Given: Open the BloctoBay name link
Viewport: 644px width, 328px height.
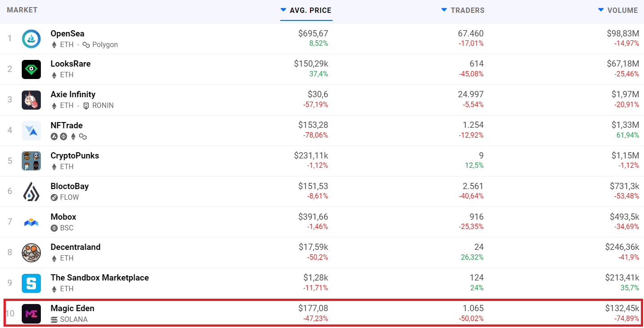Looking at the screenshot, I should pyautogui.click(x=70, y=186).
